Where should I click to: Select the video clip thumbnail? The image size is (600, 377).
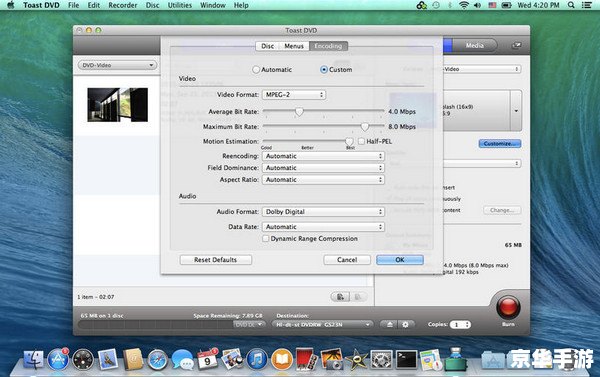click(117, 105)
